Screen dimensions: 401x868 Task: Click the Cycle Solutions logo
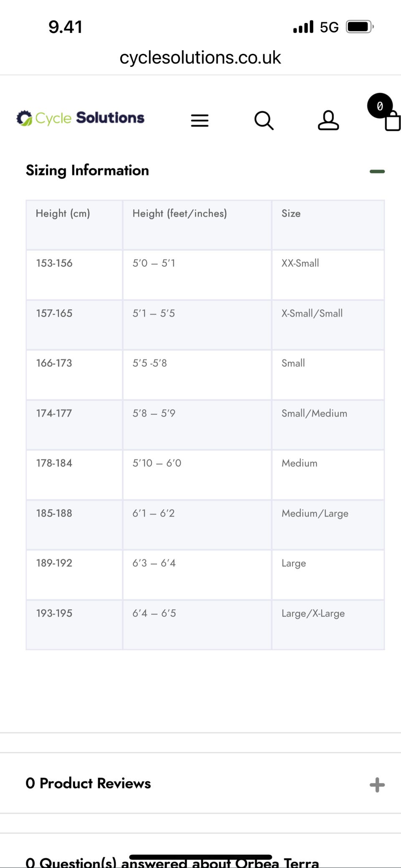point(80,118)
